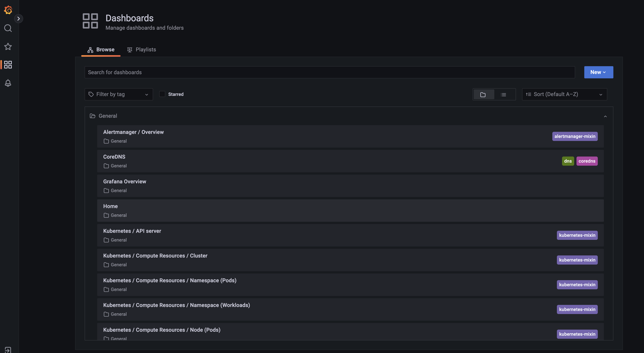Open the New dropdown button

click(599, 72)
